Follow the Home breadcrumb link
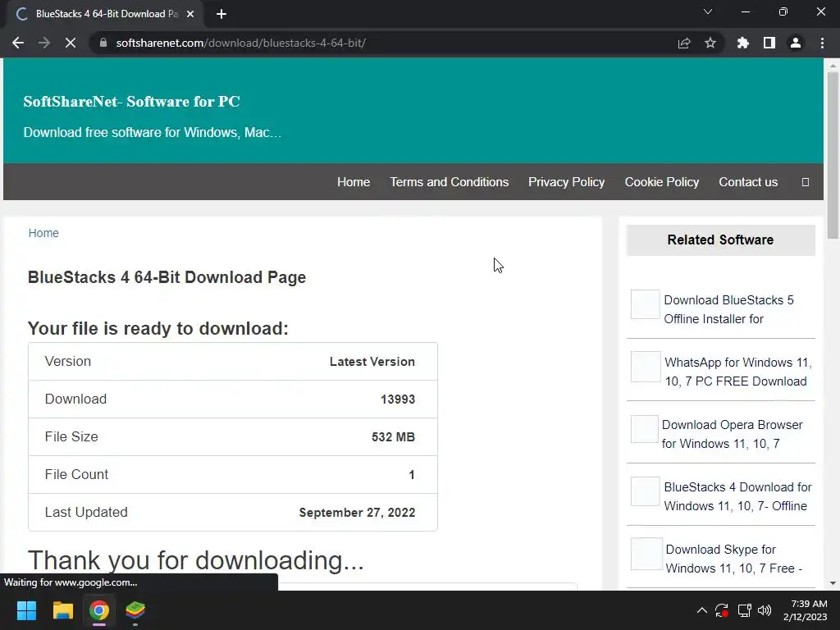The height and width of the screenshot is (630, 840). click(43, 233)
